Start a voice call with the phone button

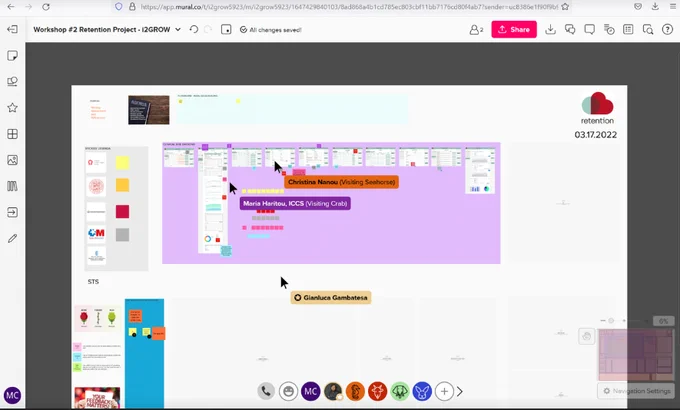[266, 391]
